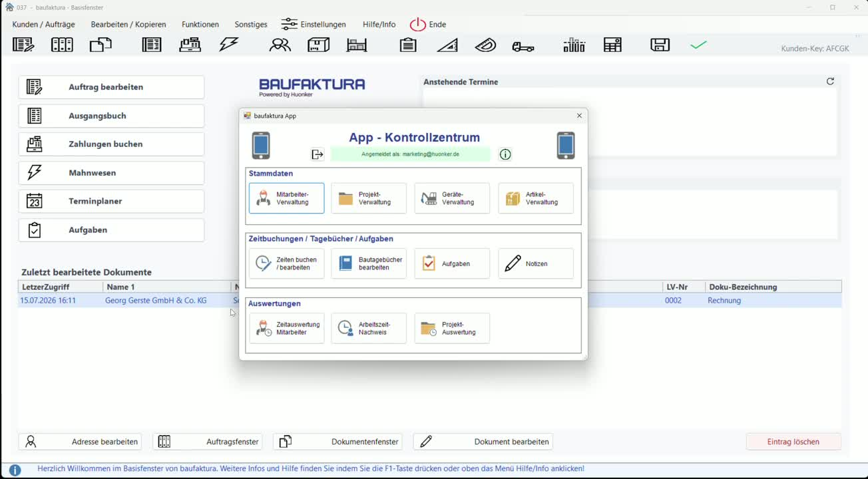This screenshot has height=479, width=868.
Task: Select the Georg Gerste GmbH & Co. KG row
Action: (x=430, y=301)
